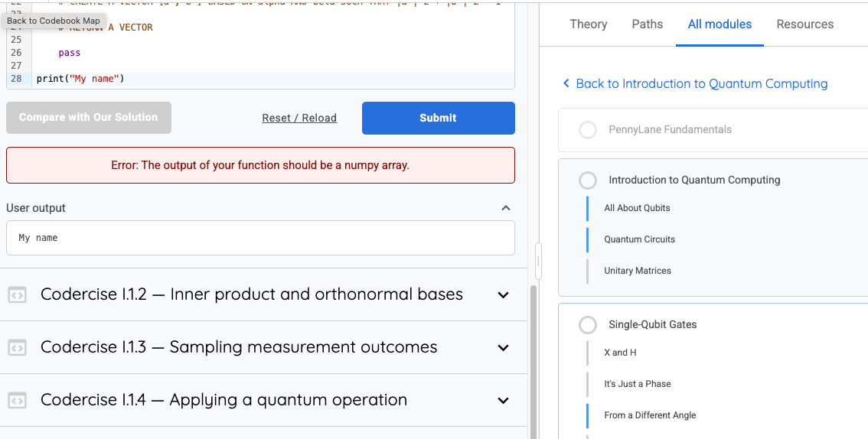
Task: Collapse User output with caret icon
Action: pos(505,208)
